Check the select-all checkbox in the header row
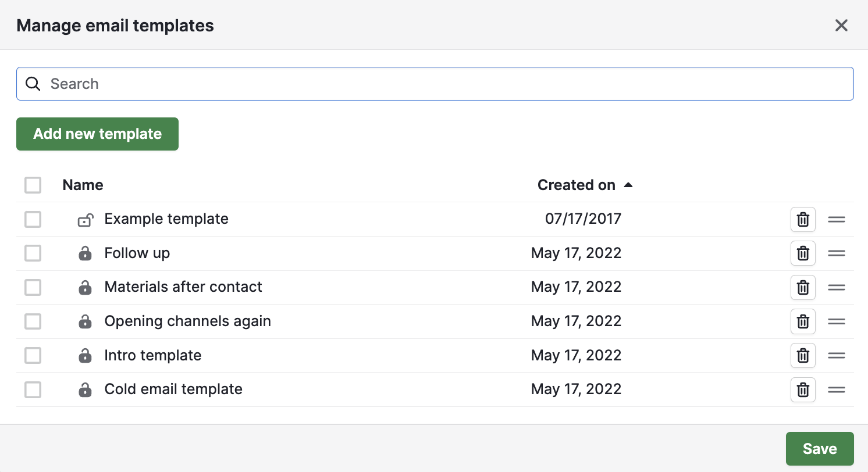 click(x=33, y=185)
